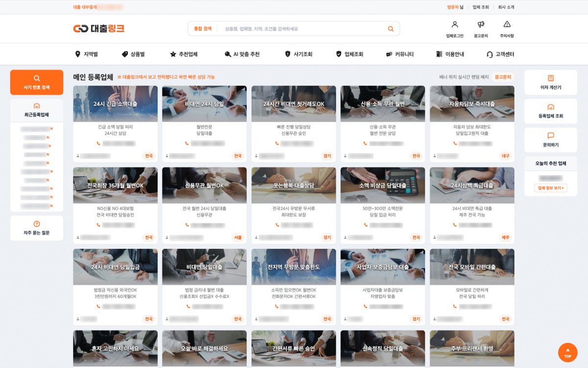The image size is (588, 368).
Task: Click the 업체 정보 보기+ button
Action: coord(551,188)
